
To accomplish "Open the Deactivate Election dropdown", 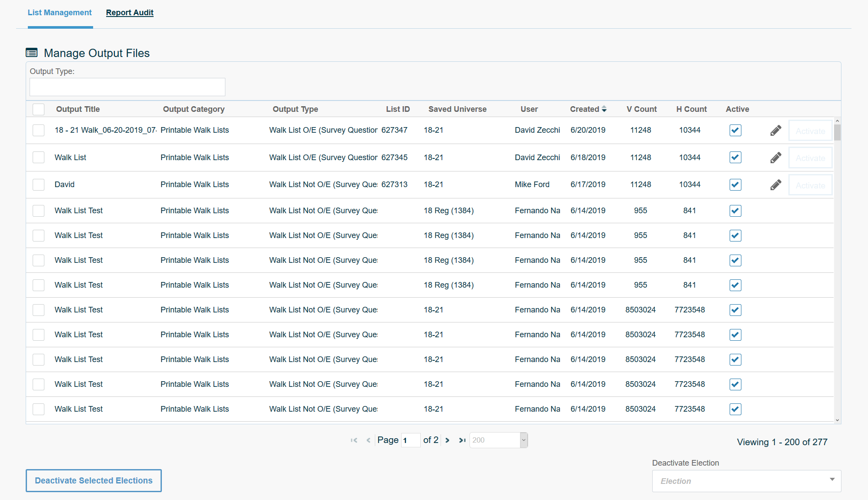I will tap(746, 481).
